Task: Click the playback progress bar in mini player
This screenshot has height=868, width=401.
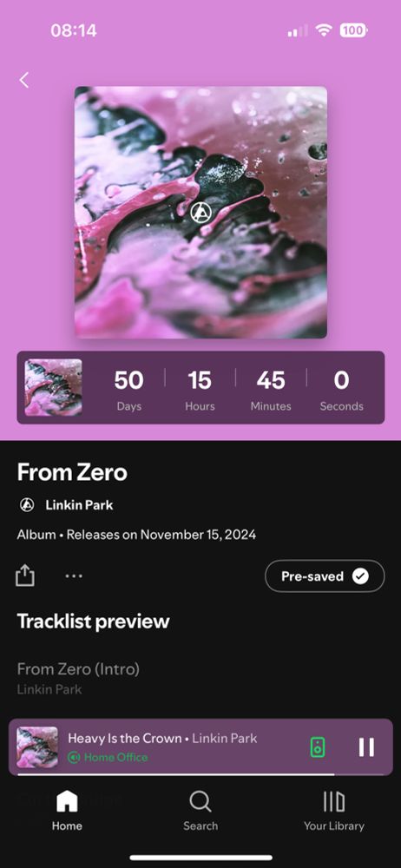Action: pyautogui.click(x=200, y=774)
